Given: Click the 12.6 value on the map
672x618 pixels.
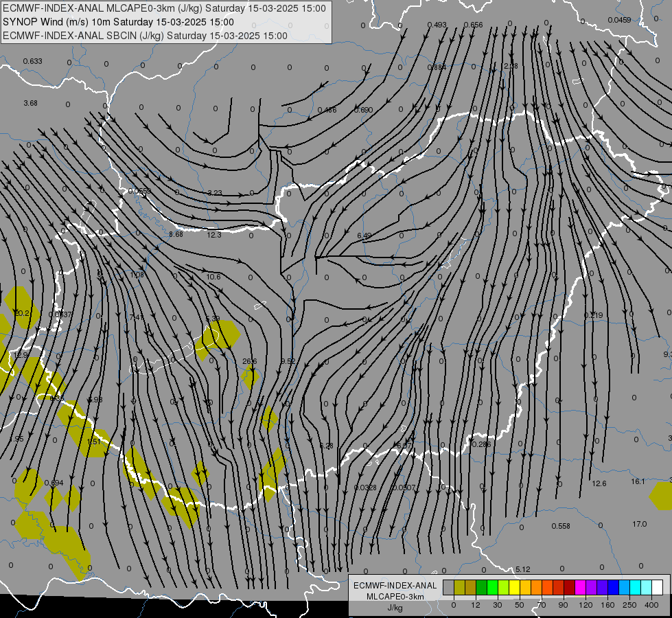Looking at the screenshot, I should (x=599, y=484).
